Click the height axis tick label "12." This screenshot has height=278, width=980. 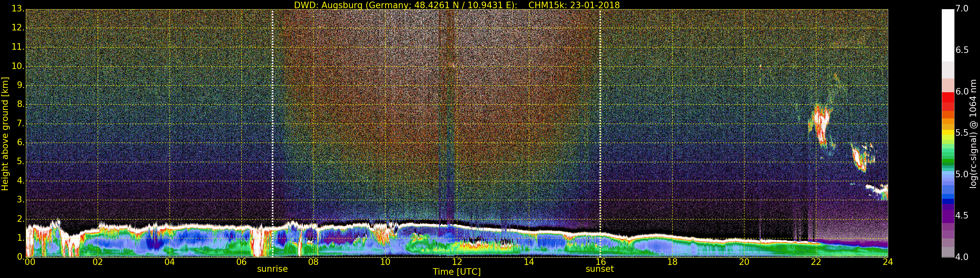point(18,27)
